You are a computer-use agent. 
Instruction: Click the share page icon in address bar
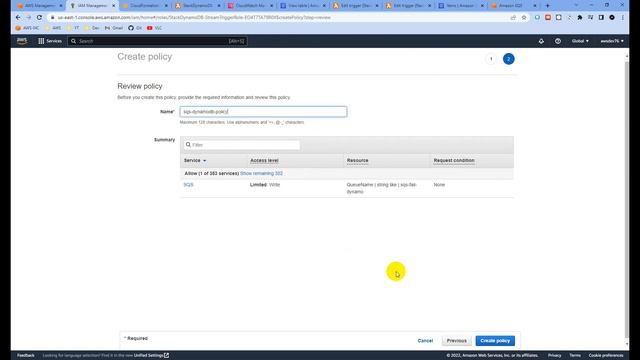click(513, 18)
